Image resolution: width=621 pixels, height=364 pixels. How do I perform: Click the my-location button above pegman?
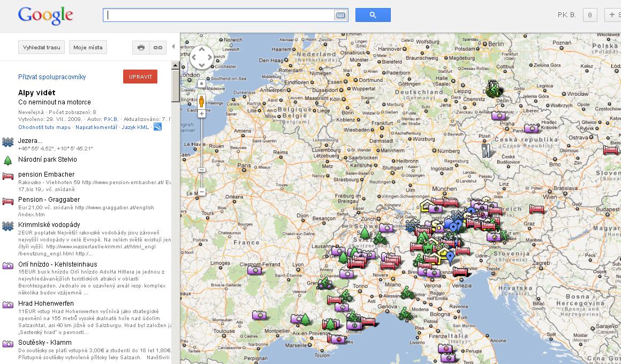202,84
